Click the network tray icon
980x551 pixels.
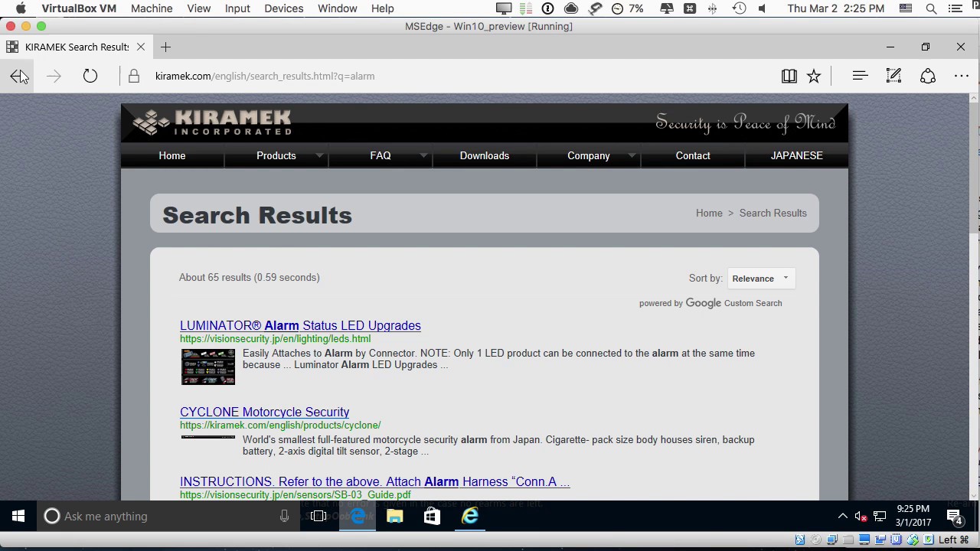(x=880, y=517)
